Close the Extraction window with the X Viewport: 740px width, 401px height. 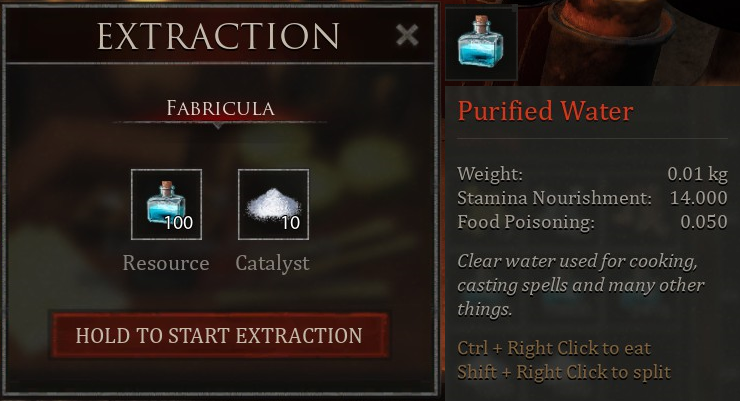(407, 36)
